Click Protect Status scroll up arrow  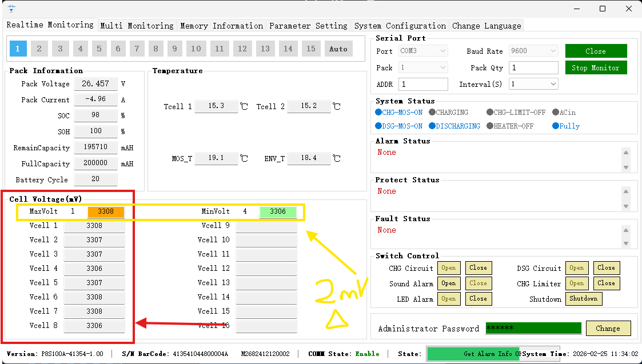click(x=626, y=191)
